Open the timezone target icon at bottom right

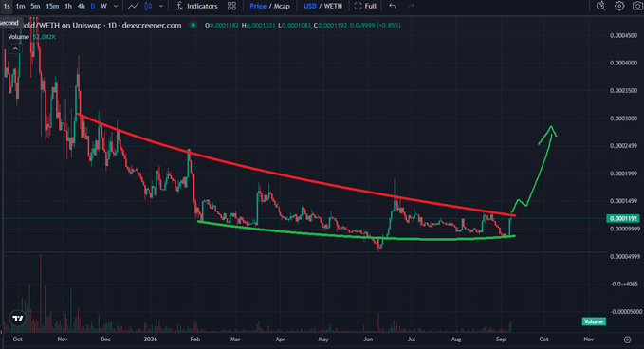pos(627,340)
